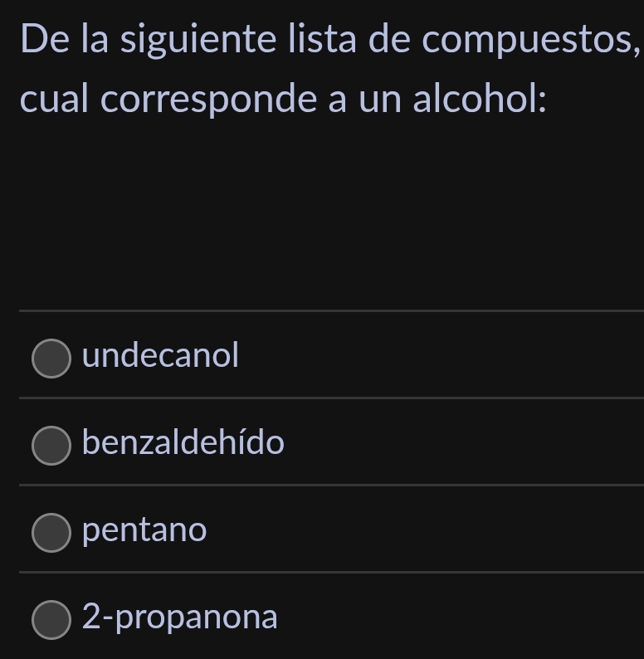This screenshot has height=659, width=644.
Task: Click the divider between pentano and 2-propanona
Action: 330,572
